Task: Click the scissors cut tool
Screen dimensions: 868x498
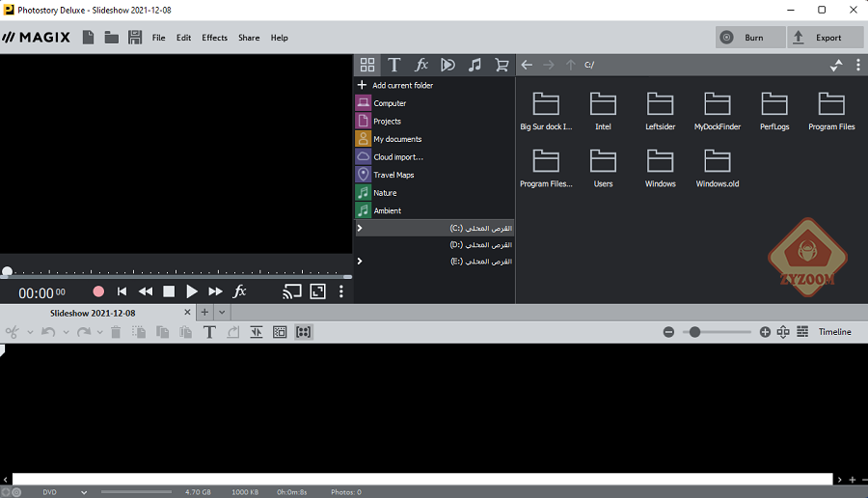Action: pos(13,332)
